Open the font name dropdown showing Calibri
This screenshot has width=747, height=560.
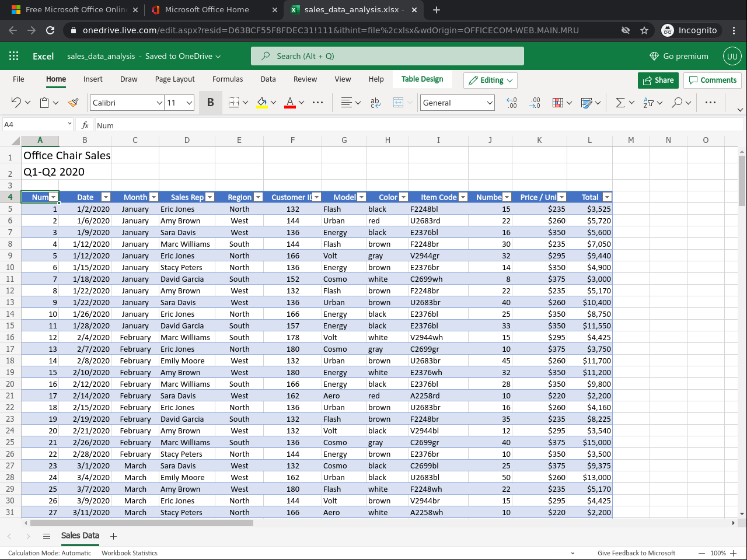click(x=127, y=103)
